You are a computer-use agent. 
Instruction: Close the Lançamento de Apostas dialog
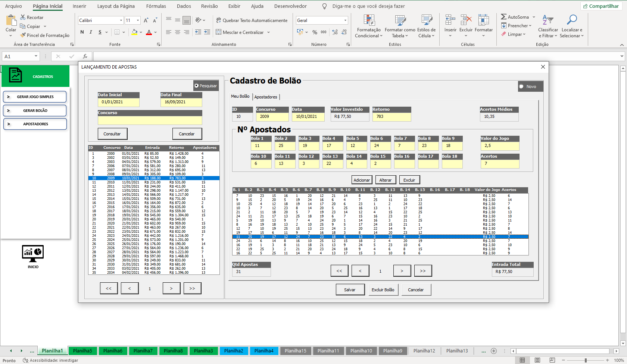pyautogui.click(x=543, y=67)
